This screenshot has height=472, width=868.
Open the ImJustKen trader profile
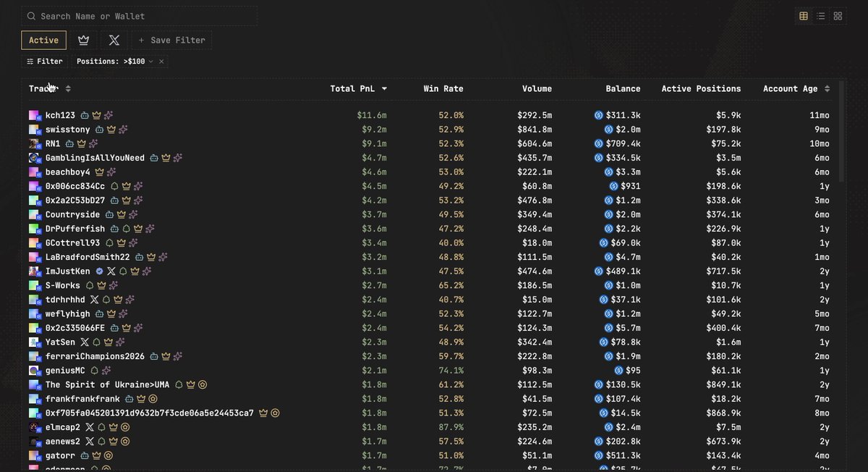[68, 271]
